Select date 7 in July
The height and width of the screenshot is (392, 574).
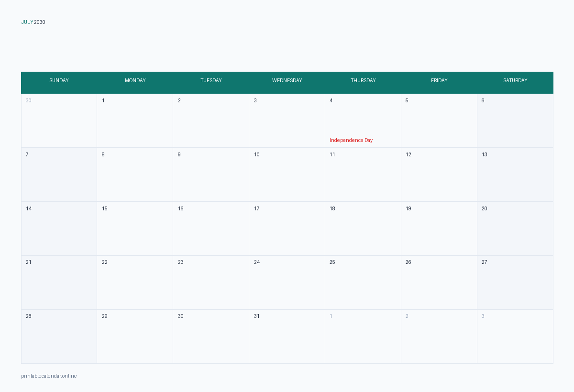59,174
